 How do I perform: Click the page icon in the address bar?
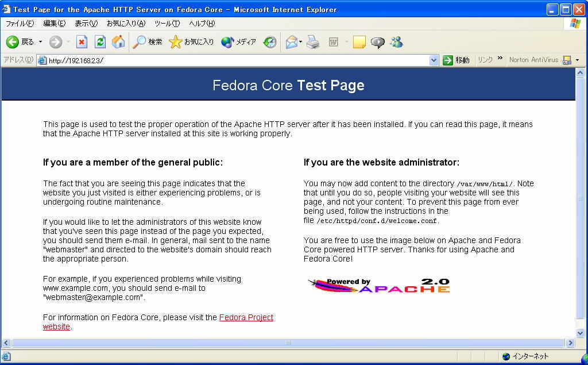(x=42, y=60)
